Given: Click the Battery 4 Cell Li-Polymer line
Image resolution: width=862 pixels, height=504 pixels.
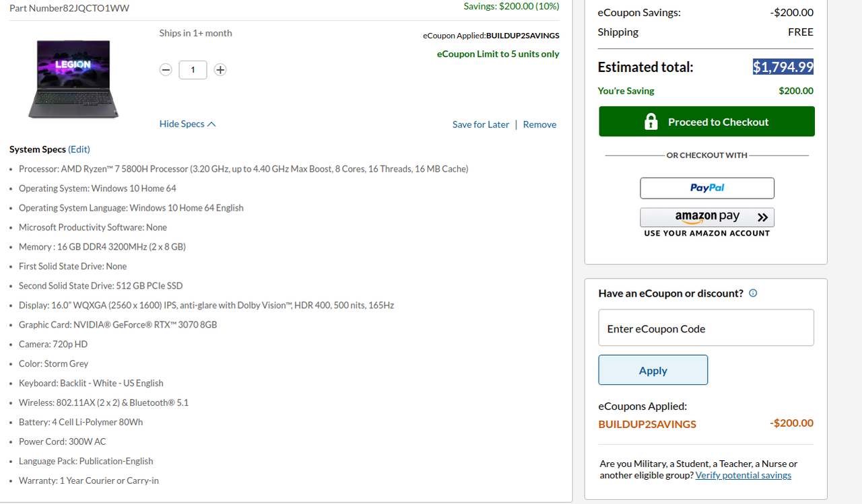Looking at the screenshot, I should point(81,423).
